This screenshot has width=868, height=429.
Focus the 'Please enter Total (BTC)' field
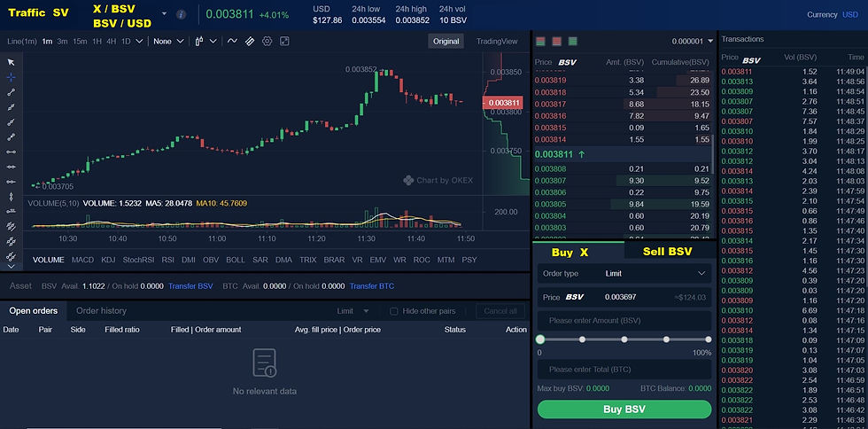pyautogui.click(x=624, y=369)
